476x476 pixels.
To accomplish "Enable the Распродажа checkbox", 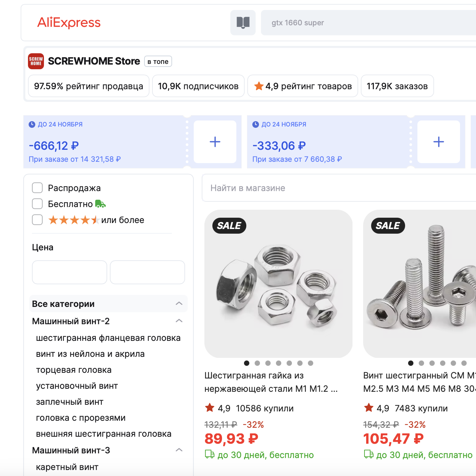I will (37, 188).
